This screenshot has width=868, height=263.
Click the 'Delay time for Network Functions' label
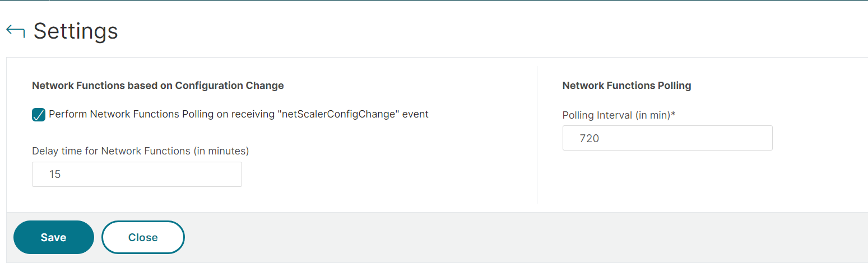tap(141, 151)
